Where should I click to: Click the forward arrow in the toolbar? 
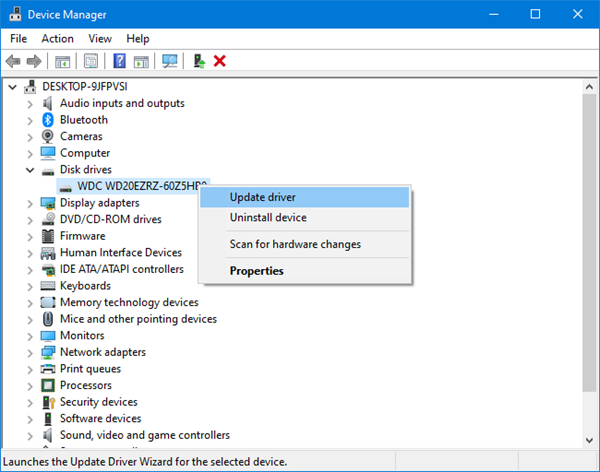click(x=34, y=61)
